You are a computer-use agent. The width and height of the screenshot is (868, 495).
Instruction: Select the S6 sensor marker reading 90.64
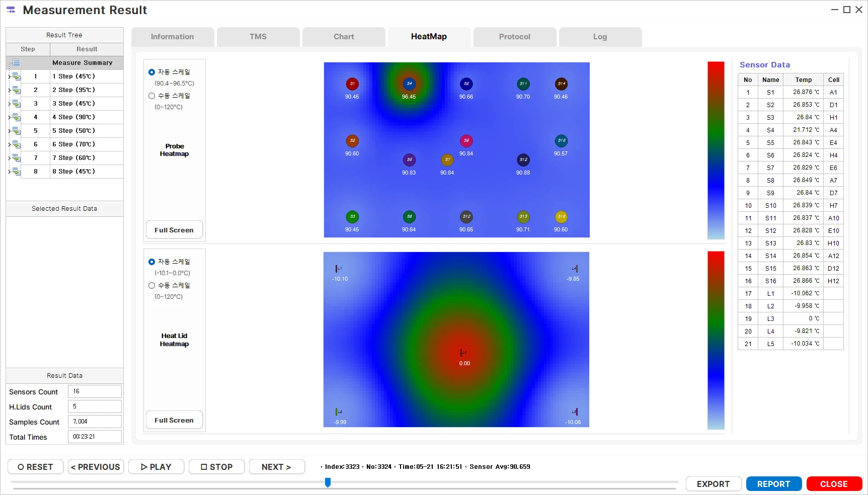[409, 217]
